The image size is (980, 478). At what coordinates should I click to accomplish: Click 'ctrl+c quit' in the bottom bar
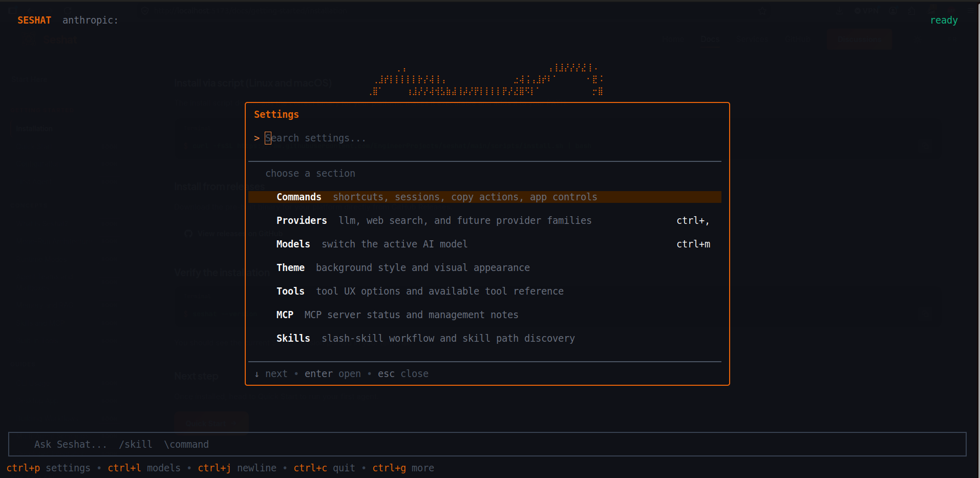(324, 468)
